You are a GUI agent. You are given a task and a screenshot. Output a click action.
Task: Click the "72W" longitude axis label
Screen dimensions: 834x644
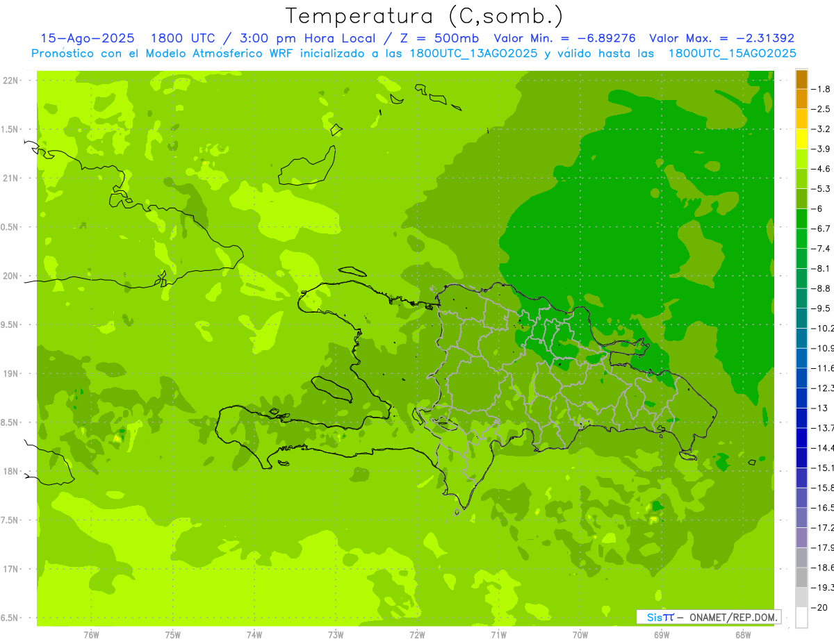point(417,634)
